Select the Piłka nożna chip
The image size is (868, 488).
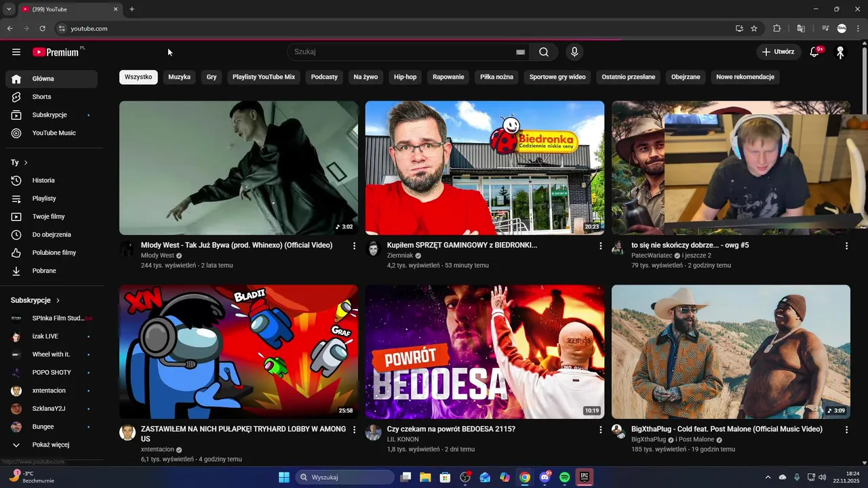(x=496, y=77)
